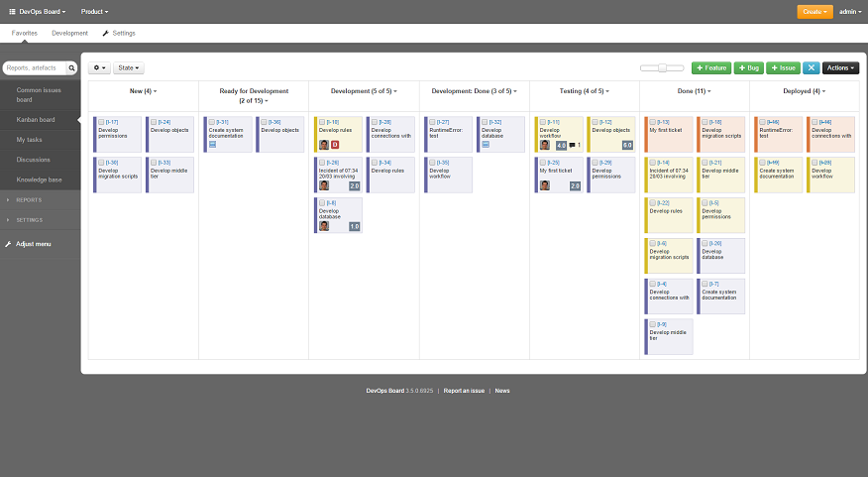This screenshot has height=477, width=868.
Task: Click the 4.0 estimate badge on I-11 card
Action: coord(561,146)
